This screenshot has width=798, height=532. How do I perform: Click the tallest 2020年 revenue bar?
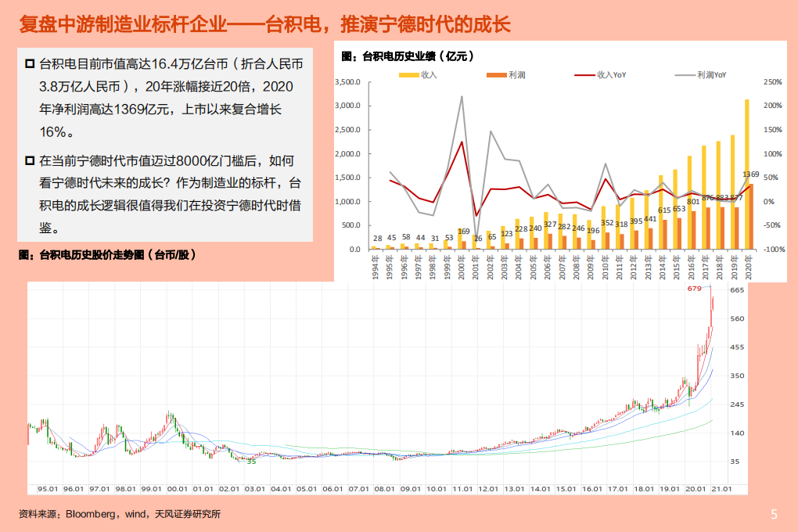[x=748, y=172]
